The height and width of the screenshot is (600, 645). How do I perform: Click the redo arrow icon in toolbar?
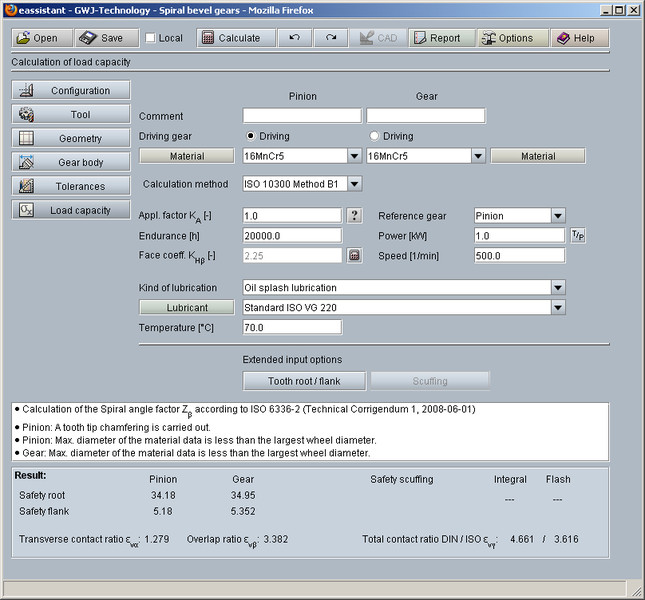[x=330, y=38]
